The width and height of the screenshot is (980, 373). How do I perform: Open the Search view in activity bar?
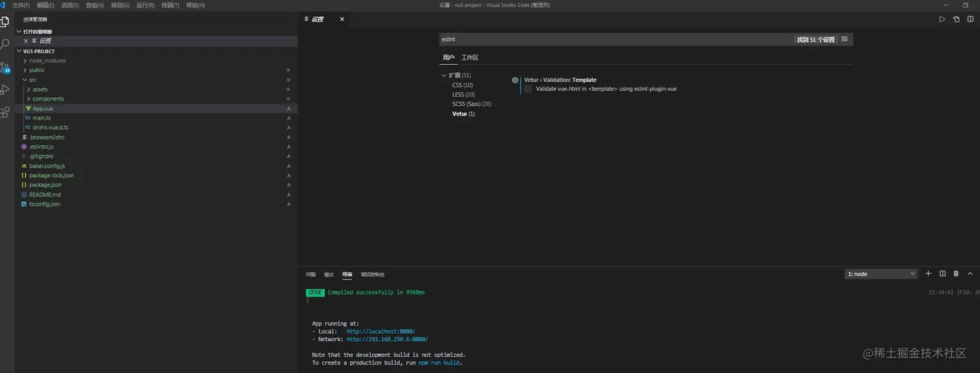click(x=5, y=44)
